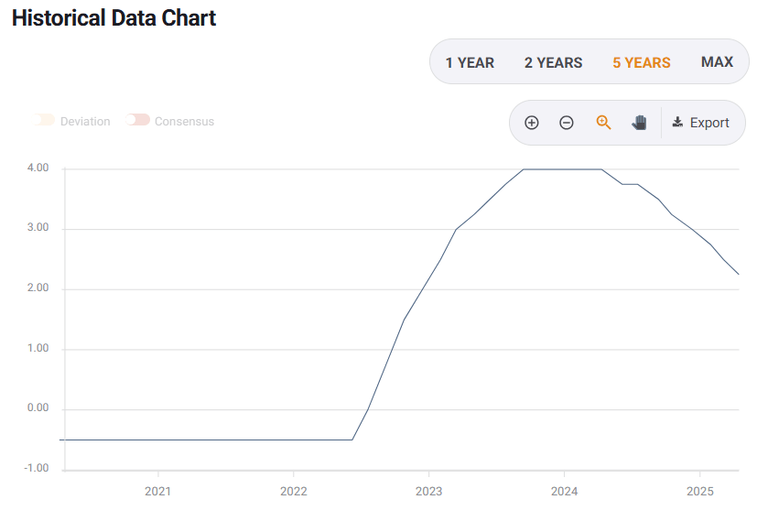The height and width of the screenshot is (532, 768).
Task: Toggle the Deviation switch
Action: click(44, 121)
